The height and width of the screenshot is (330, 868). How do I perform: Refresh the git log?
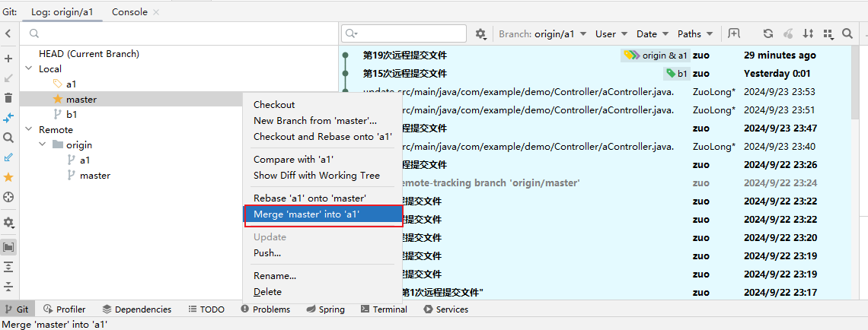768,33
